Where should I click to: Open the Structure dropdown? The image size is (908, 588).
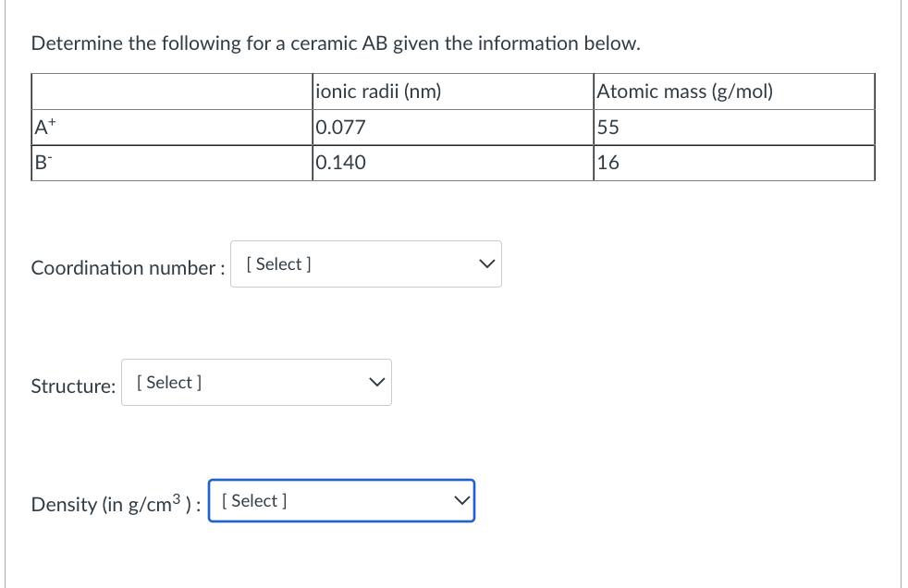click(255, 383)
